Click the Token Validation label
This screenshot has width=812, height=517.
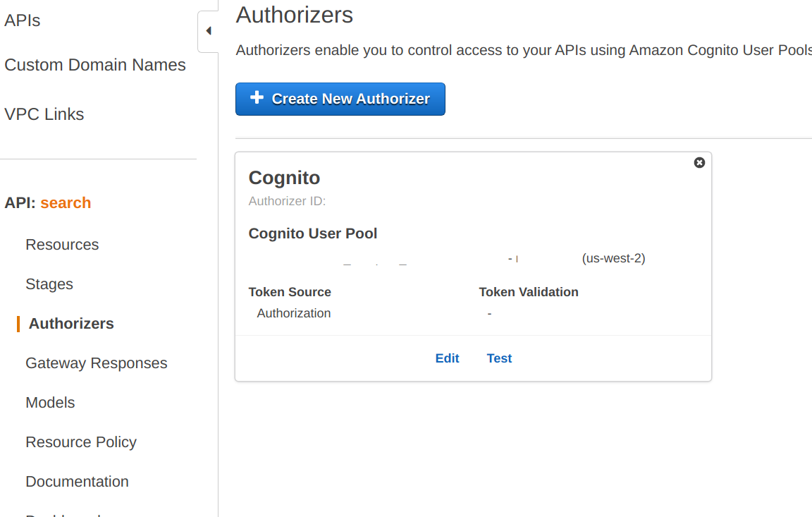pyautogui.click(x=528, y=292)
